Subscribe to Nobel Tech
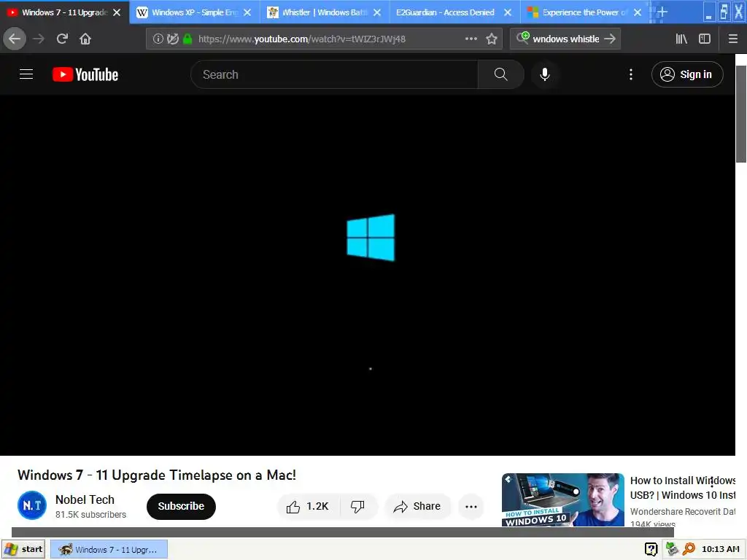The height and width of the screenshot is (560, 747). point(181,506)
